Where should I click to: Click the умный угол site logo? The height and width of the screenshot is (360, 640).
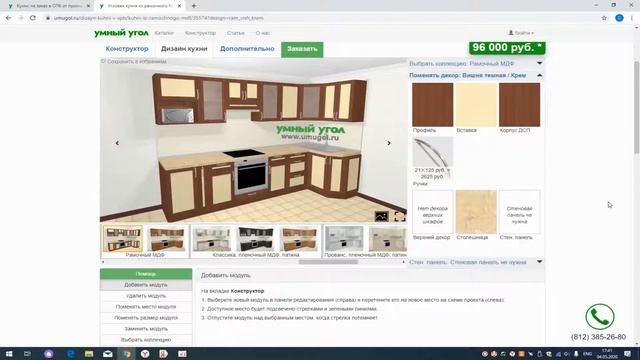click(121, 33)
